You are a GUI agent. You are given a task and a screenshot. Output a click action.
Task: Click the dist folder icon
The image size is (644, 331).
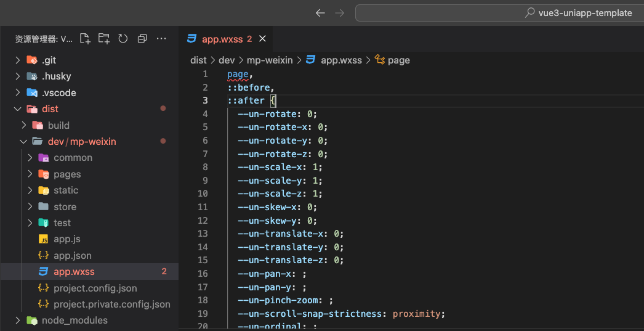31,109
